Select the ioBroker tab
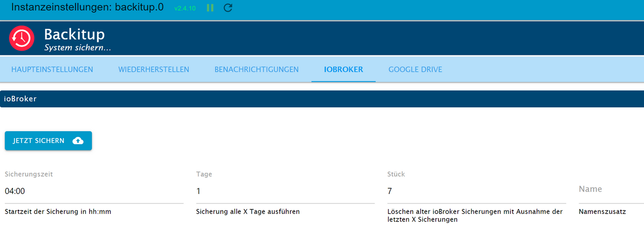Screen dimensions: 644x231 pos(343,69)
